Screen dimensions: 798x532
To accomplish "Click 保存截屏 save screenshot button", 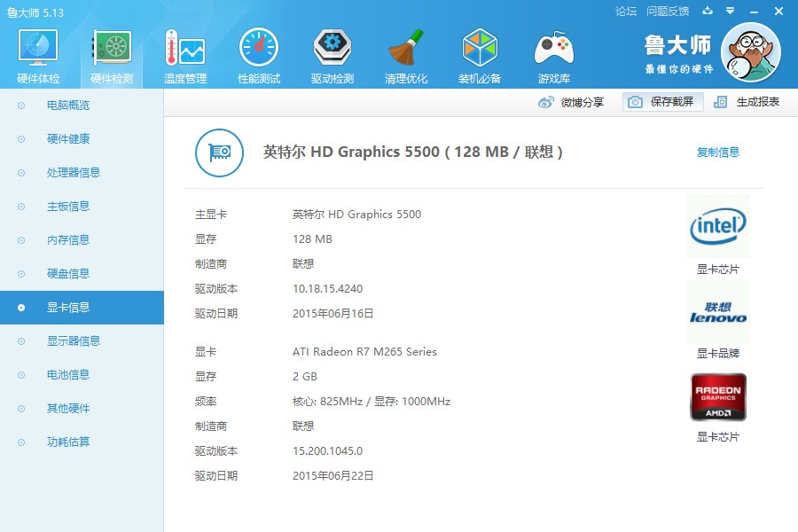I will (663, 102).
